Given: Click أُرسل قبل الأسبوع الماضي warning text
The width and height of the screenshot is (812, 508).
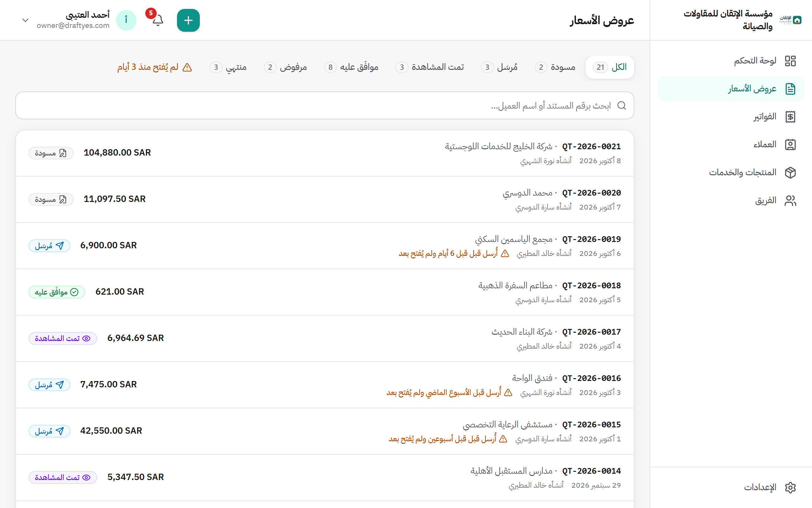Looking at the screenshot, I should point(444,392).
